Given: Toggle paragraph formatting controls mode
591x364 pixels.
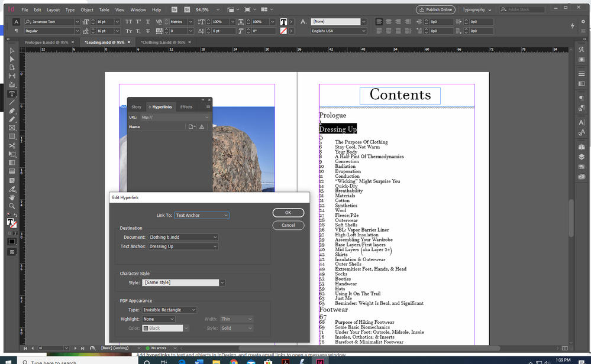Looking at the screenshot, I should coord(16,31).
